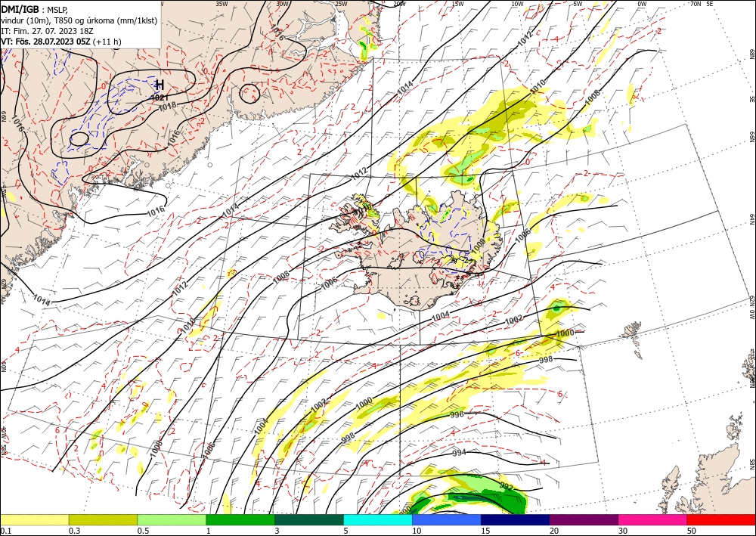Click the blue 10–15 mm legend swatch
Viewport: 756px width, 536px height.
447,519
